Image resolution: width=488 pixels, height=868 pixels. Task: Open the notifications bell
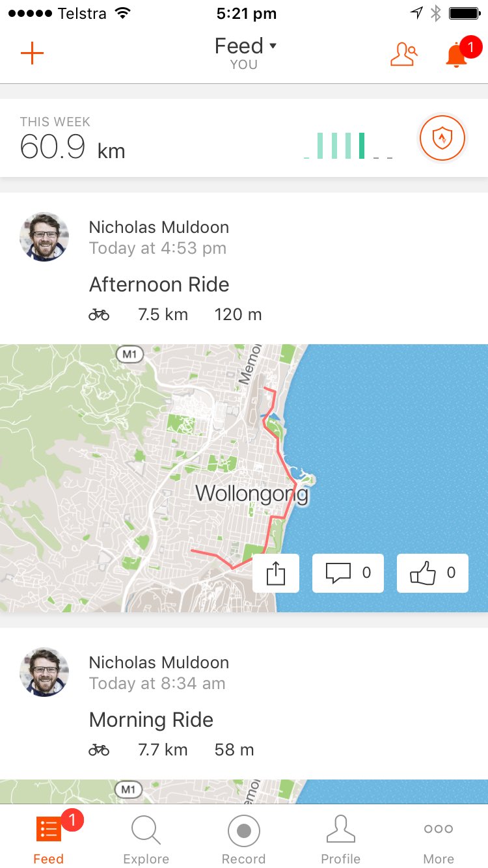coord(457,55)
